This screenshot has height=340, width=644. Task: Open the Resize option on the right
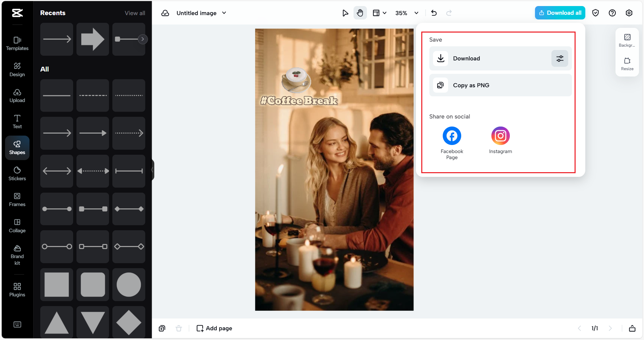(x=627, y=64)
